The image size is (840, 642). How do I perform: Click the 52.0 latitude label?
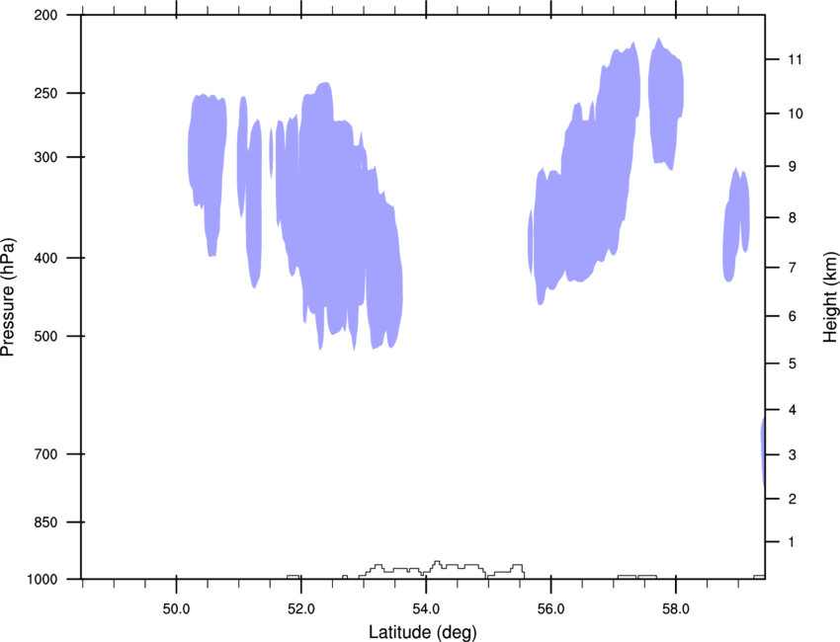[x=301, y=609]
